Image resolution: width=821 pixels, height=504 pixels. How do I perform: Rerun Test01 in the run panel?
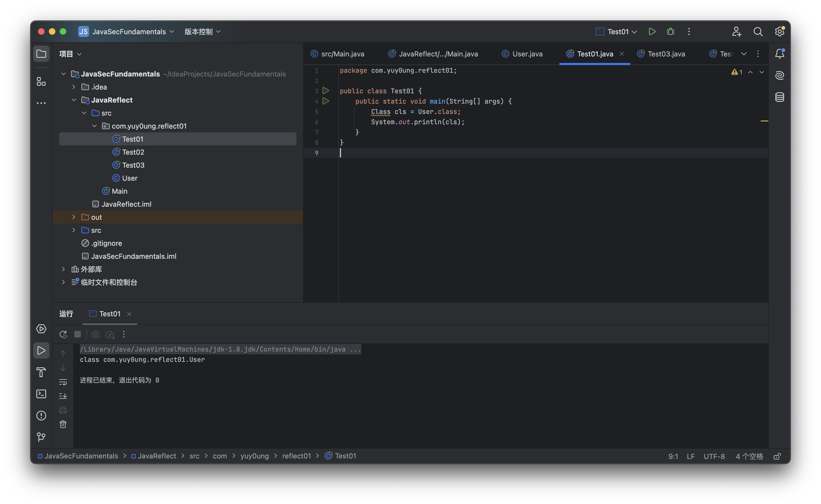[63, 334]
